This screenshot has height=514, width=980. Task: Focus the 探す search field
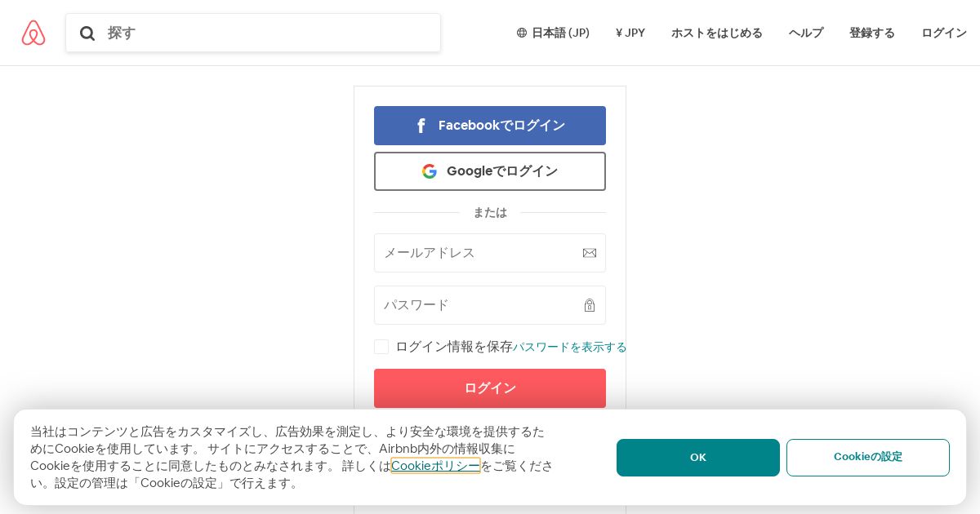253,33
